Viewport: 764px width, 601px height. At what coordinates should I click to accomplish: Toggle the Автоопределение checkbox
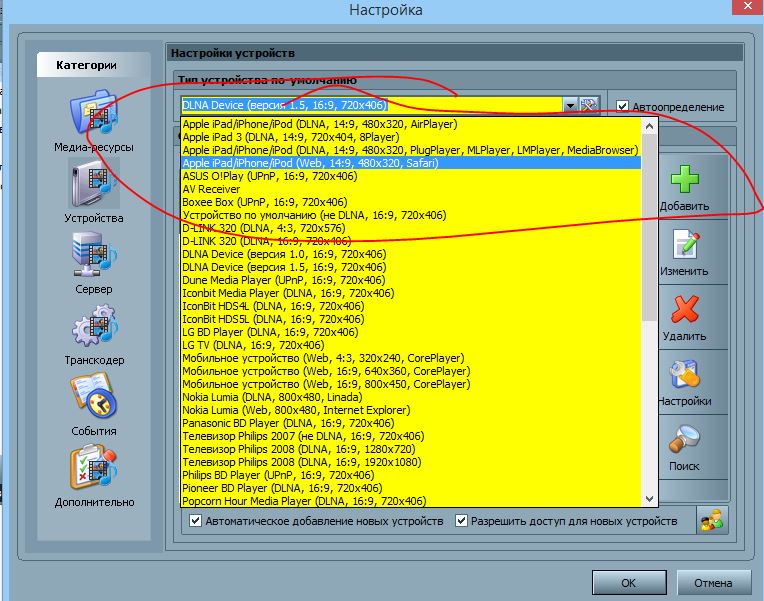623,106
